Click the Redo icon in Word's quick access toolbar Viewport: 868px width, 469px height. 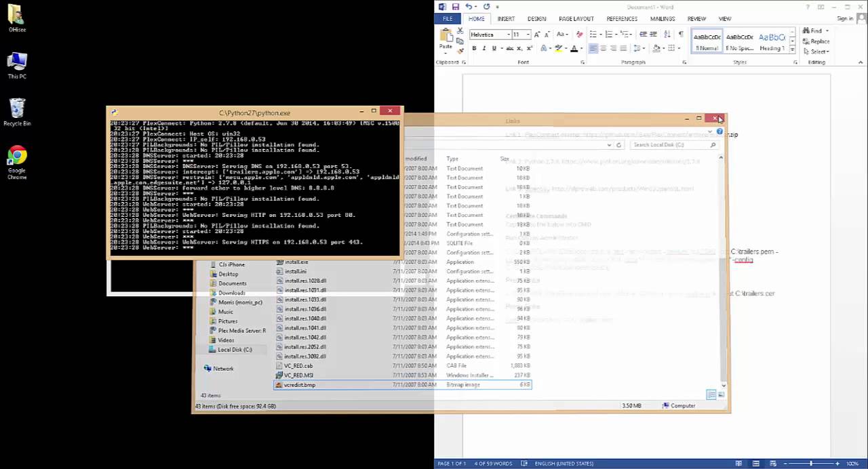(486, 7)
